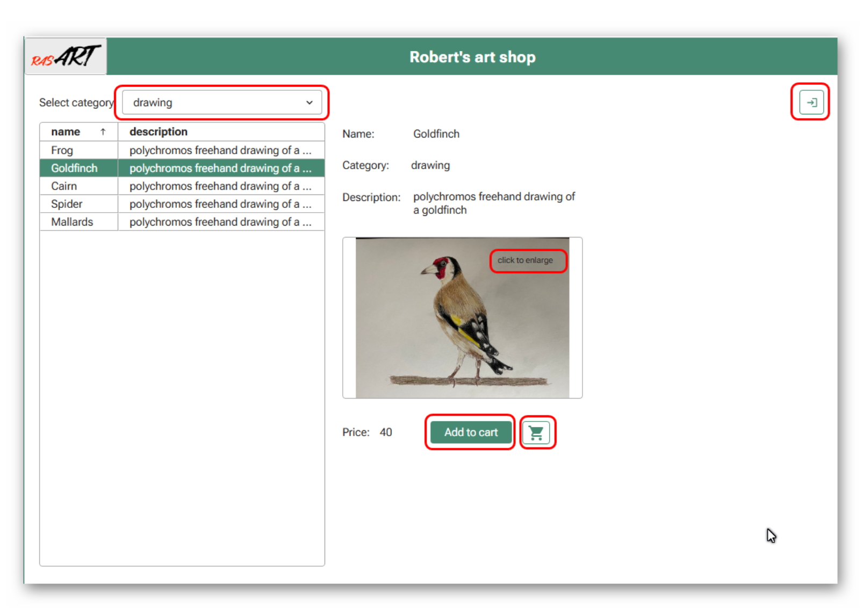Click the description cell of Mallards
The height and width of the screenshot is (616, 863).
[221, 222]
